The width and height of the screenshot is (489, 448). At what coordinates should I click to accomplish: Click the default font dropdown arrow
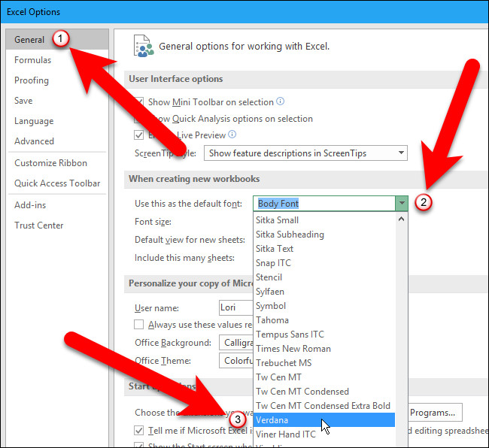pyautogui.click(x=402, y=204)
